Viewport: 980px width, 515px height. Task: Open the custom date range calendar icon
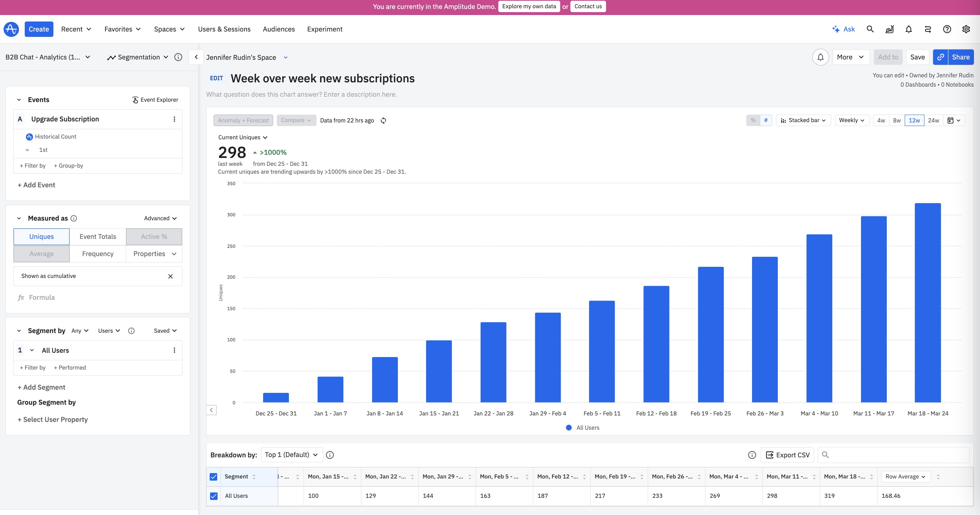tap(950, 120)
